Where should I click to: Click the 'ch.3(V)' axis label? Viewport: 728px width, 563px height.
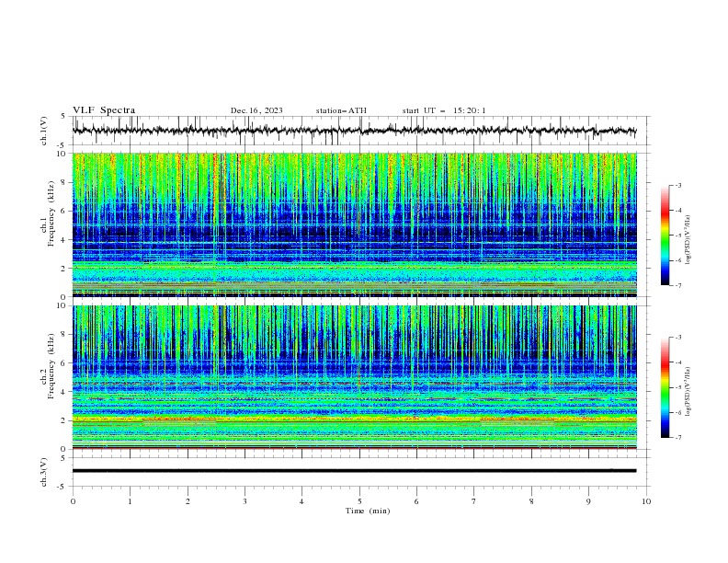point(44,472)
